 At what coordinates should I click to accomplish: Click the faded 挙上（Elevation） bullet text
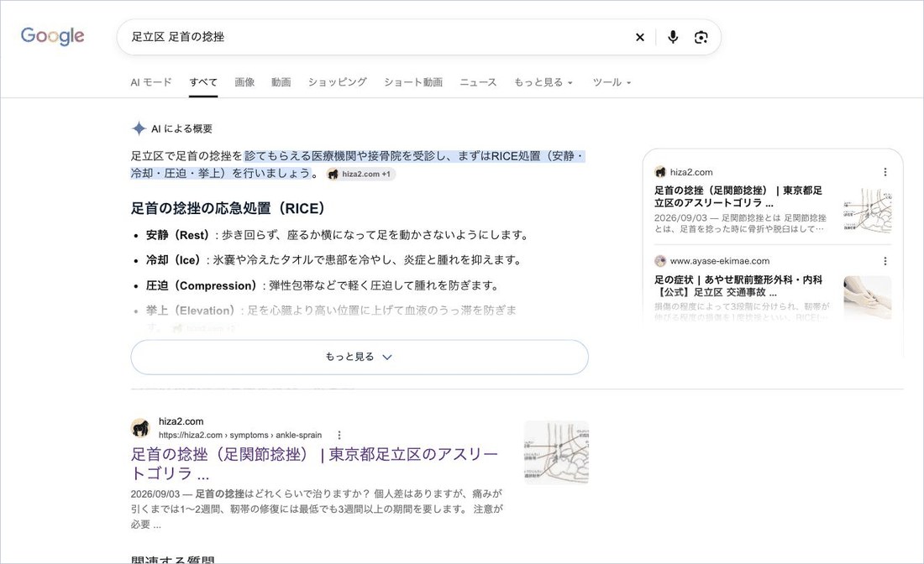332,311
